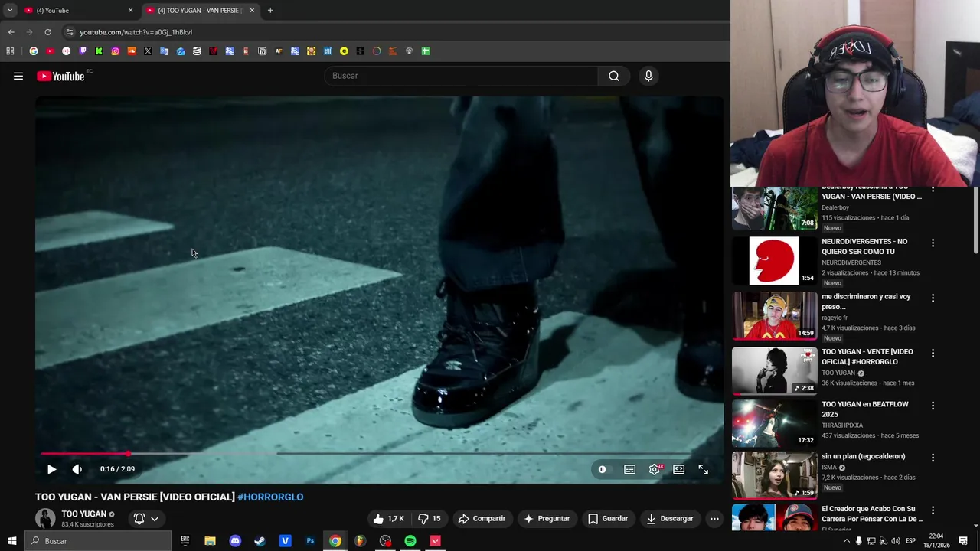The height and width of the screenshot is (551, 980).
Task: Dislike the video using the thumbs-down button
Action: coord(430,518)
